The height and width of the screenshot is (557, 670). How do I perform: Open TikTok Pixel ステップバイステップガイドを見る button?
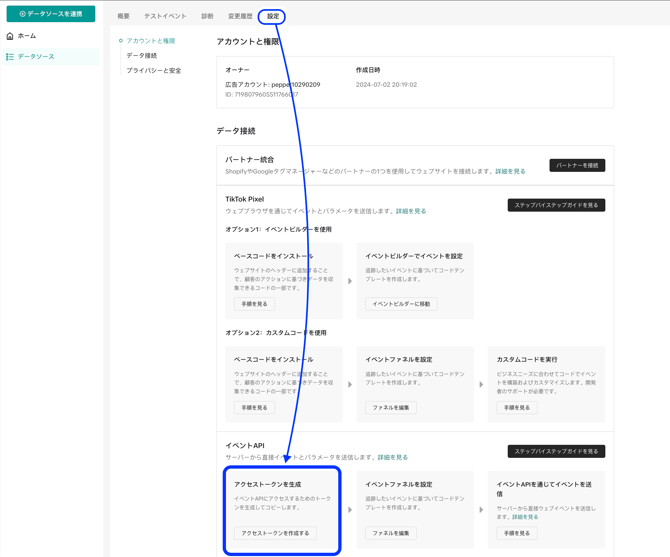pos(556,205)
